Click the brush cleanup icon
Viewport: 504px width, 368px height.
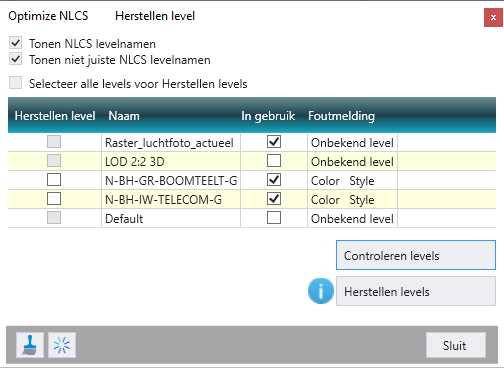(30, 345)
